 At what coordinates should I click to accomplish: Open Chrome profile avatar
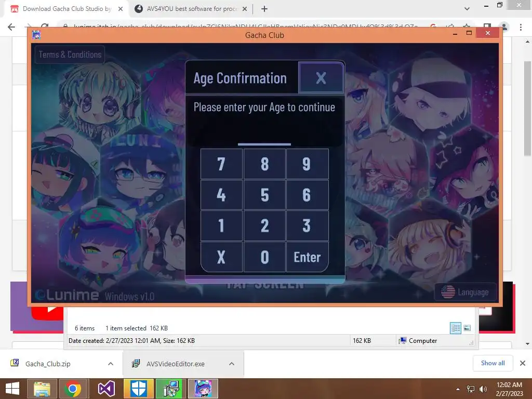click(504, 27)
